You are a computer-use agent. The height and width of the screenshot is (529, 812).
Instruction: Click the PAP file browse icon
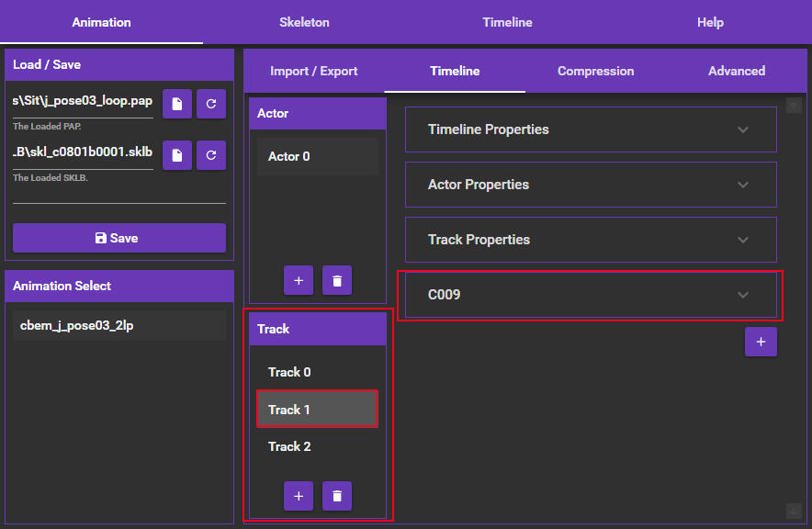[x=176, y=105]
